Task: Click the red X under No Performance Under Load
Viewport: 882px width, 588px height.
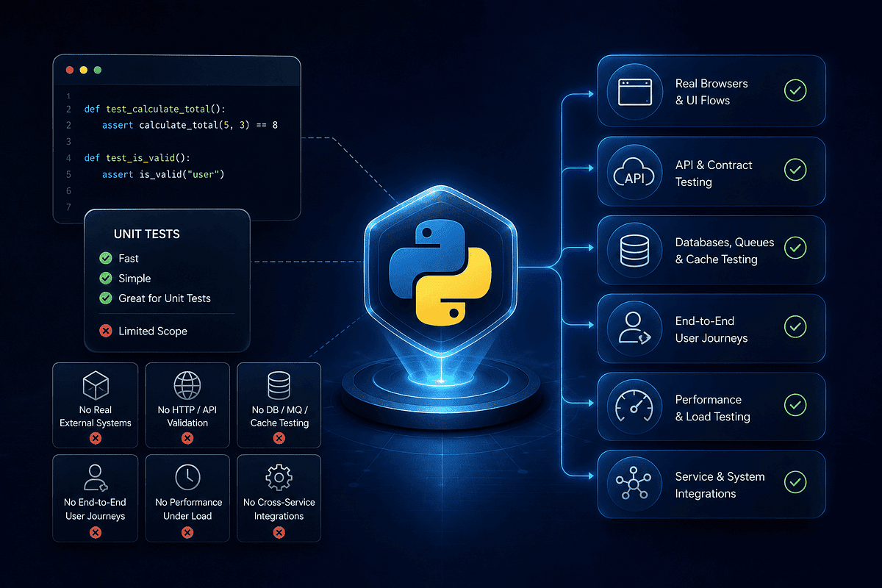Action: (x=187, y=531)
